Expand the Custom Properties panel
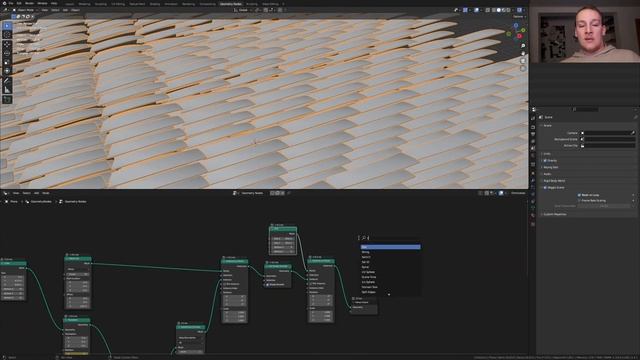The height and width of the screenshot is (360, 640). click(555, 214)
